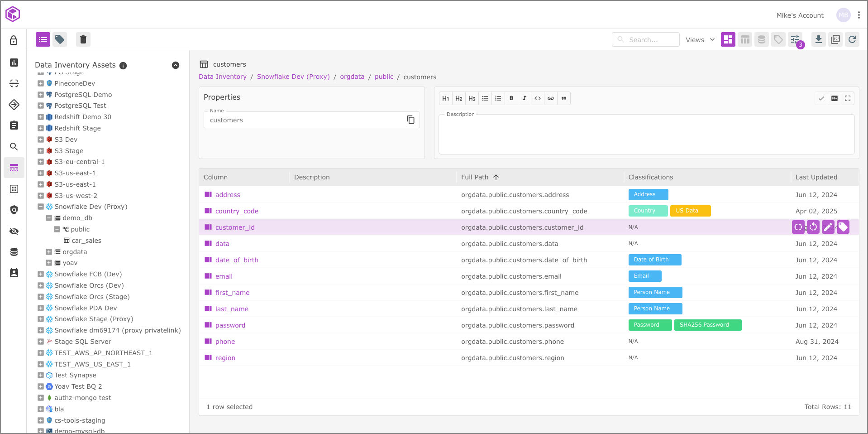Open the fullscreen icon in description editor
The height and width of the screenshot is (434, 868).
pos(848,98)
